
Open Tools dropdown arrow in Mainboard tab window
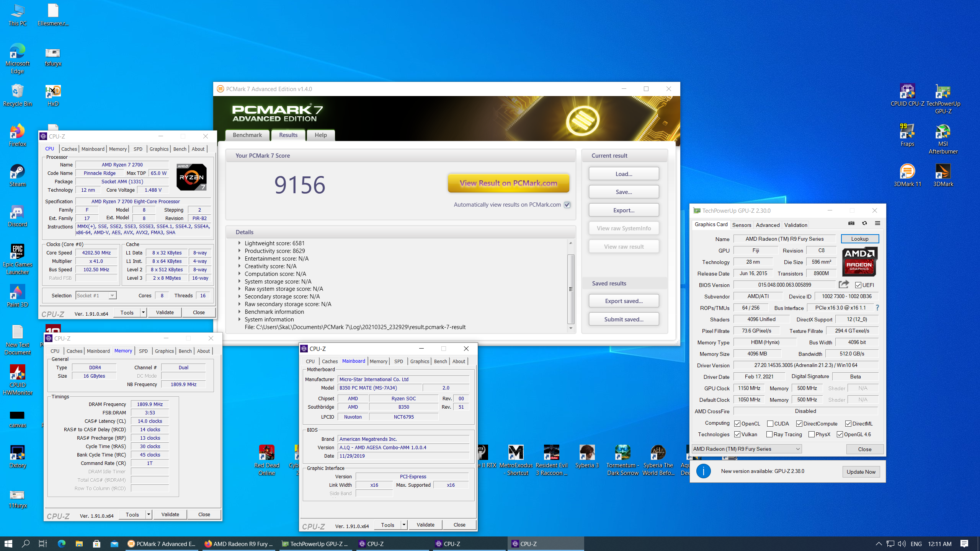404,525
